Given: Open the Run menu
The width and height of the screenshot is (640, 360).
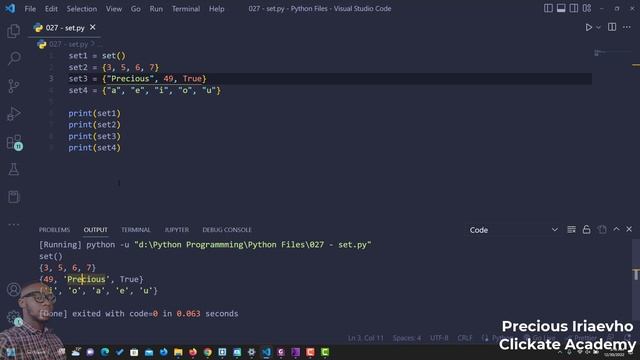Looking at the screenshot, I should tap(156, 9).
